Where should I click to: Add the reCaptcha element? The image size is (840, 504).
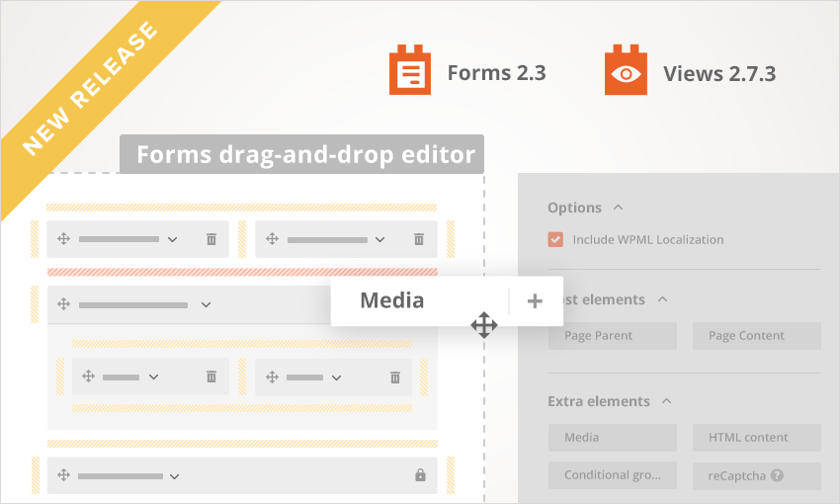pos(756,475)
